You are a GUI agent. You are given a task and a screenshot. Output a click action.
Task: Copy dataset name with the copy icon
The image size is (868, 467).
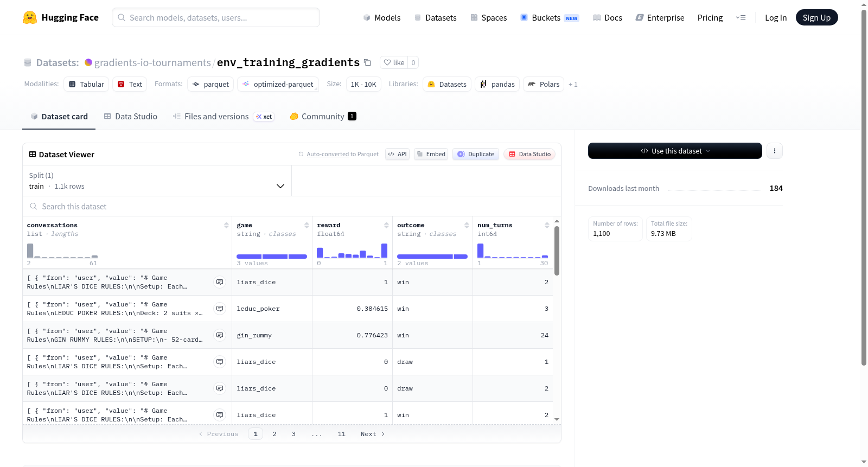(x=367, y=62)
